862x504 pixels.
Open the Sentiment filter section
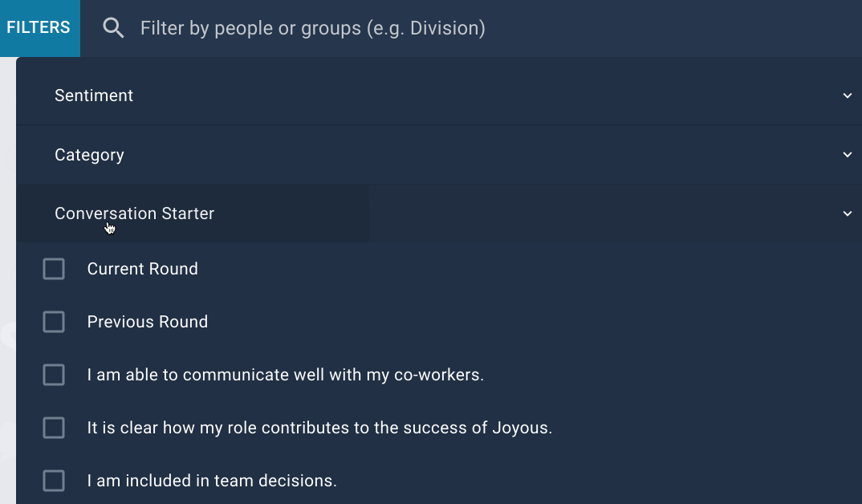(x=439, y=96)
